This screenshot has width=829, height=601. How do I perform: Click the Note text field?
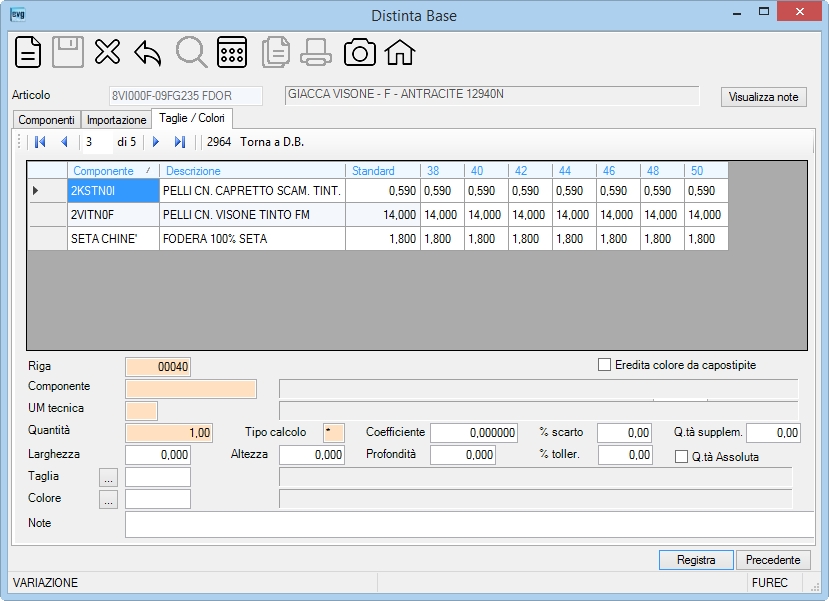tap(469, 524)
